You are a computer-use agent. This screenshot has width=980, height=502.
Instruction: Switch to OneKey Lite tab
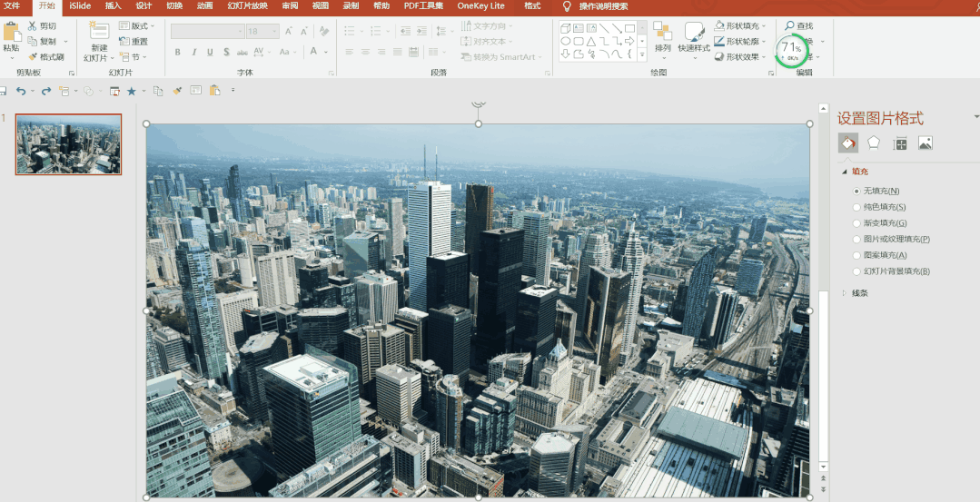pos(480,5)
